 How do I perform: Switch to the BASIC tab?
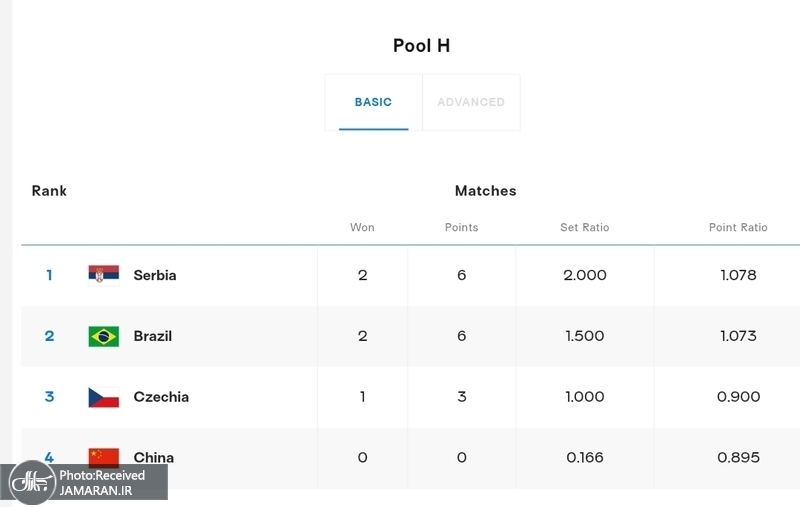[373, 102]
